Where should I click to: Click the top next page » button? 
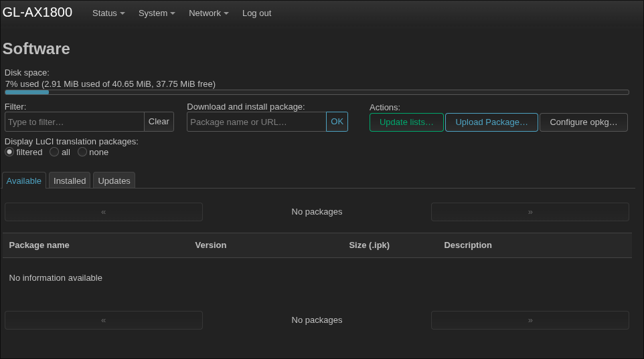point(530,212)
